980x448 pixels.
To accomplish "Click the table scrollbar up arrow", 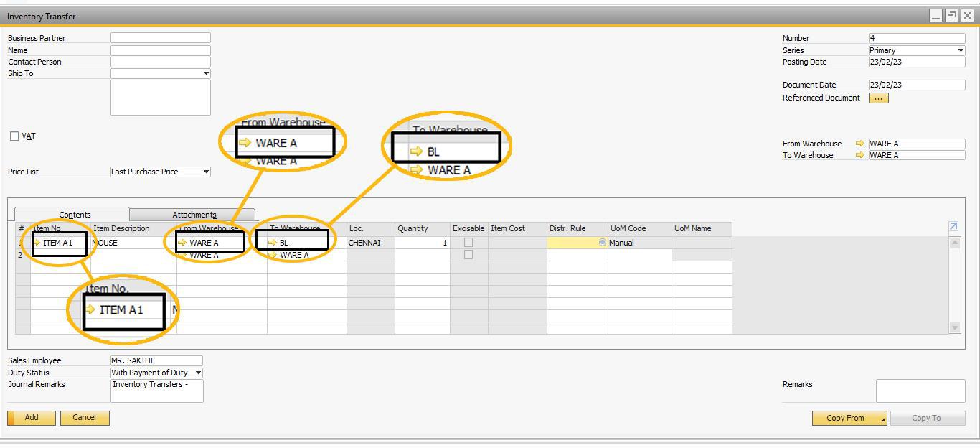I will [x=954, y=243].
